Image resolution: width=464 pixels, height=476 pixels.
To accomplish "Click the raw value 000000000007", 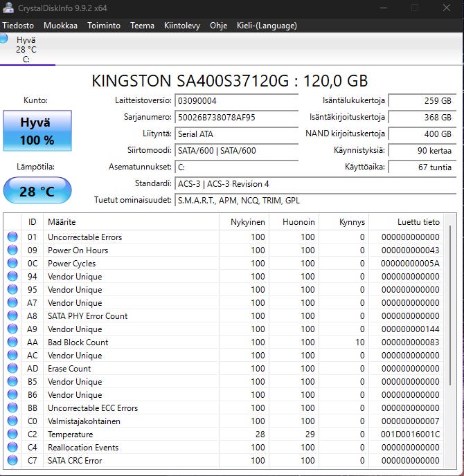I will click(410, 421).
